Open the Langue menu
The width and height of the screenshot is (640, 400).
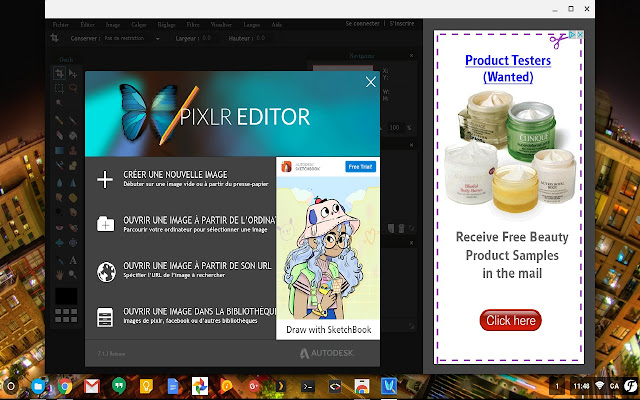tap(251, 24)
